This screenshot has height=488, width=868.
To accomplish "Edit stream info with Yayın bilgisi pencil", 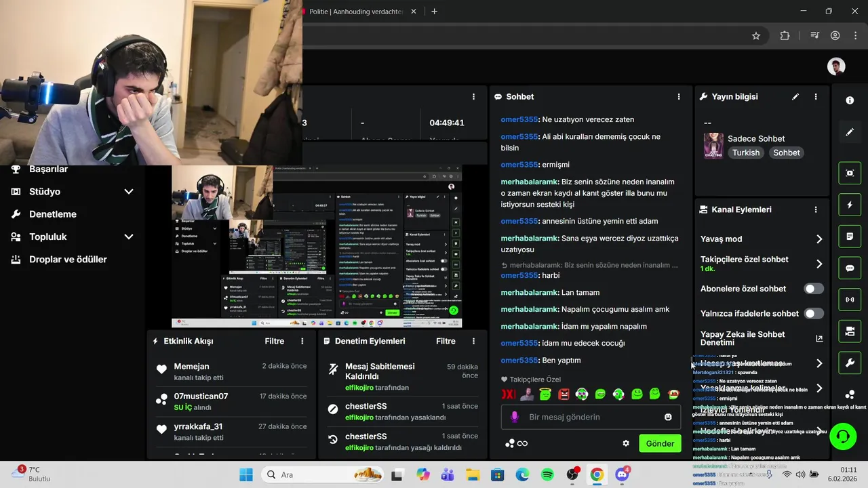I will (795, 97).
